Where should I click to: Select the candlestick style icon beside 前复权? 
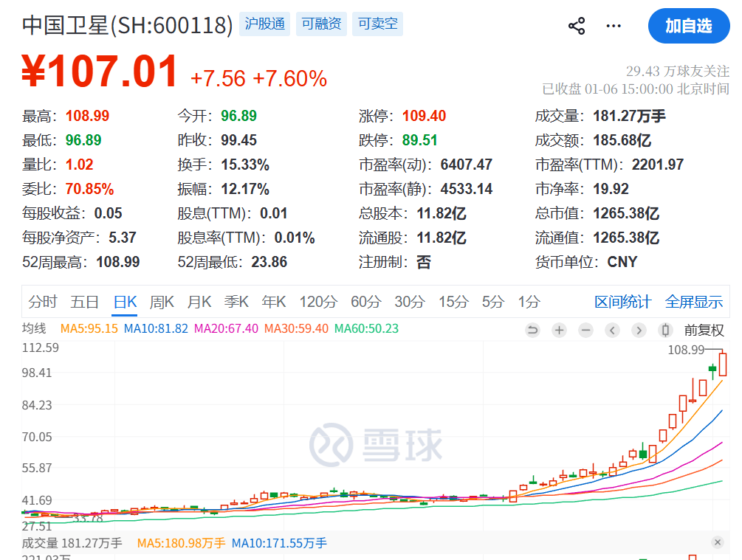click(665, 330)
